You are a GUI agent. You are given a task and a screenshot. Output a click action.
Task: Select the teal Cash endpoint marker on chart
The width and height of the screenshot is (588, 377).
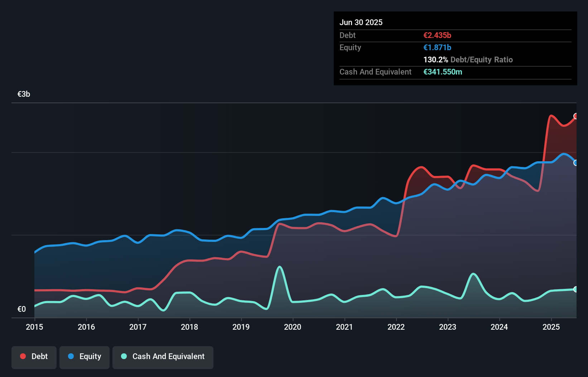point(576,289)
